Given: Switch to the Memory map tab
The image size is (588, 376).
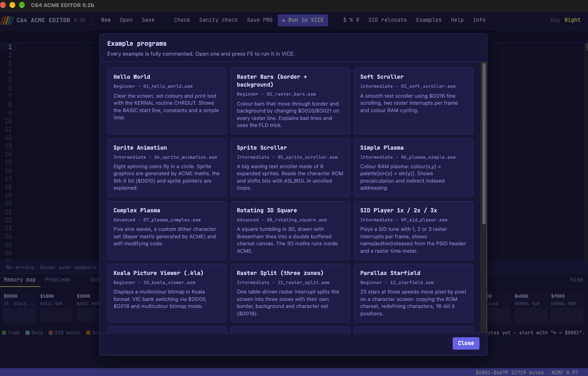Looking at the screenshot, I should pos(20,280).
